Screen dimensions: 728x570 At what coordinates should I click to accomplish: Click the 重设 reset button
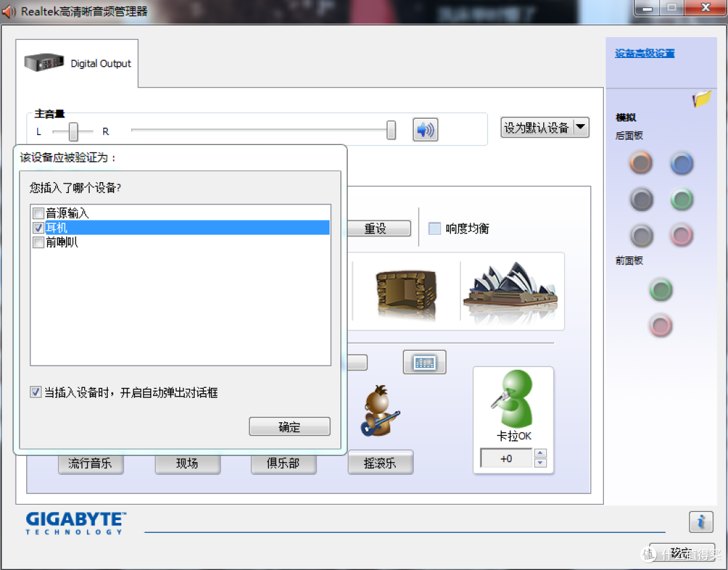(x=378, y=228)
